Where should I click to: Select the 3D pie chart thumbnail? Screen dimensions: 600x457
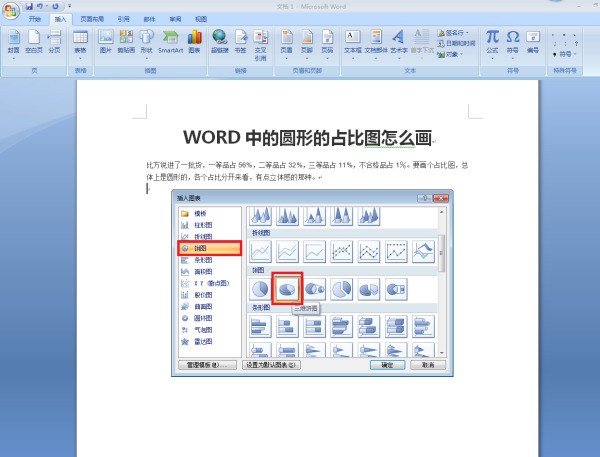[x=287, y=288]
